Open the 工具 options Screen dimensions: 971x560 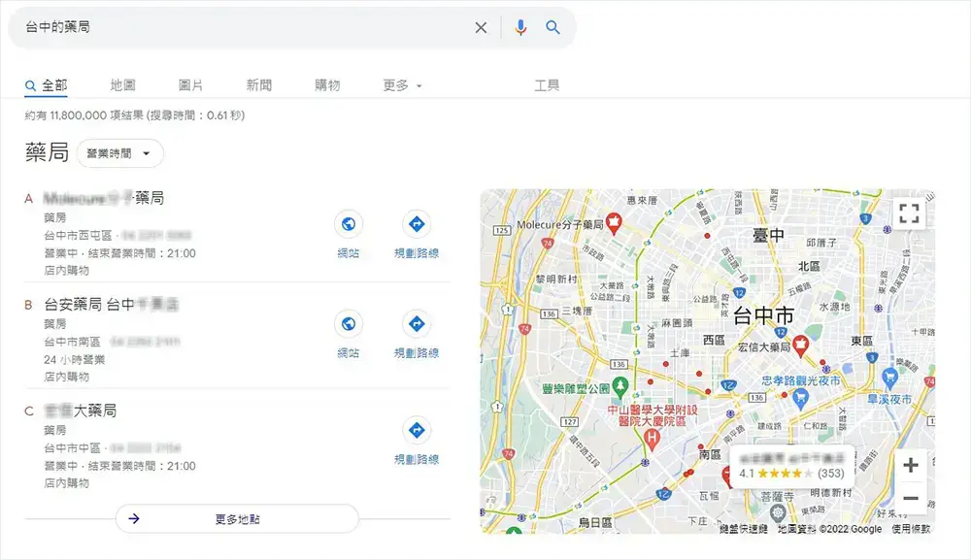coord(548,84)
